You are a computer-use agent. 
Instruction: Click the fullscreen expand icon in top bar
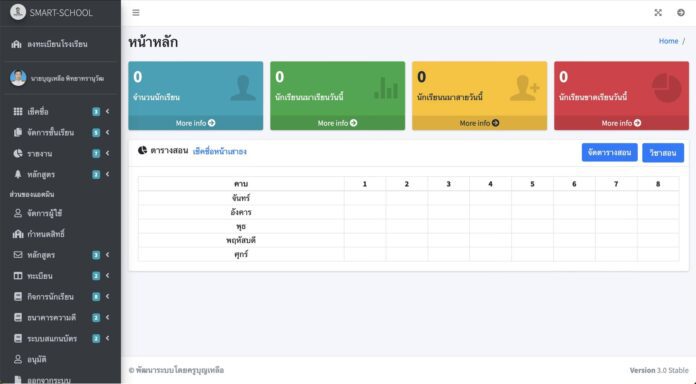click(658, 12)
